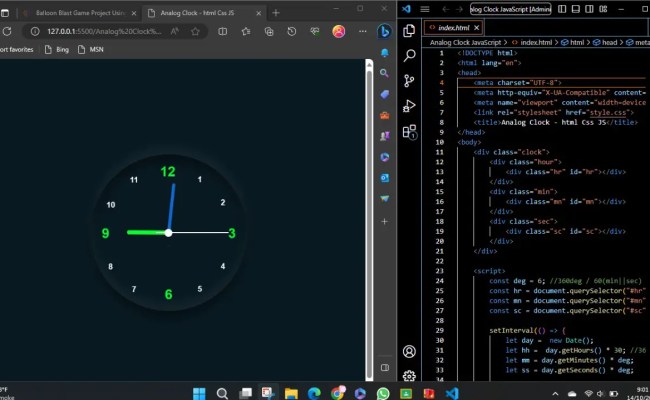Click the head breadcrumb item

[x=605, y=42]
